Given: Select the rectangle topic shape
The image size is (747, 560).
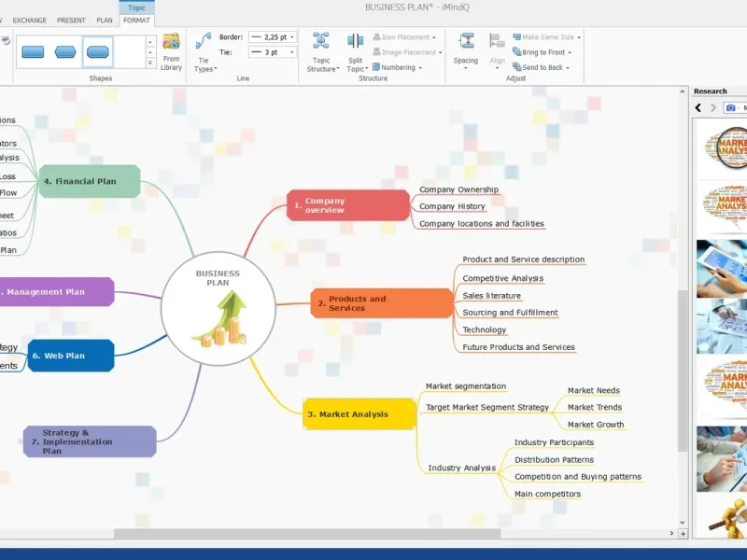Looking at the screenshot, I should (x=33, y=52).
